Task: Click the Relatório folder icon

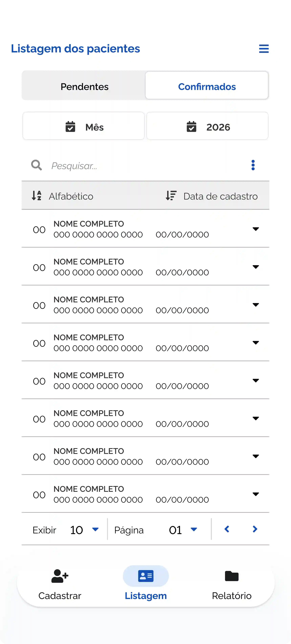Action: coord(231,576)
